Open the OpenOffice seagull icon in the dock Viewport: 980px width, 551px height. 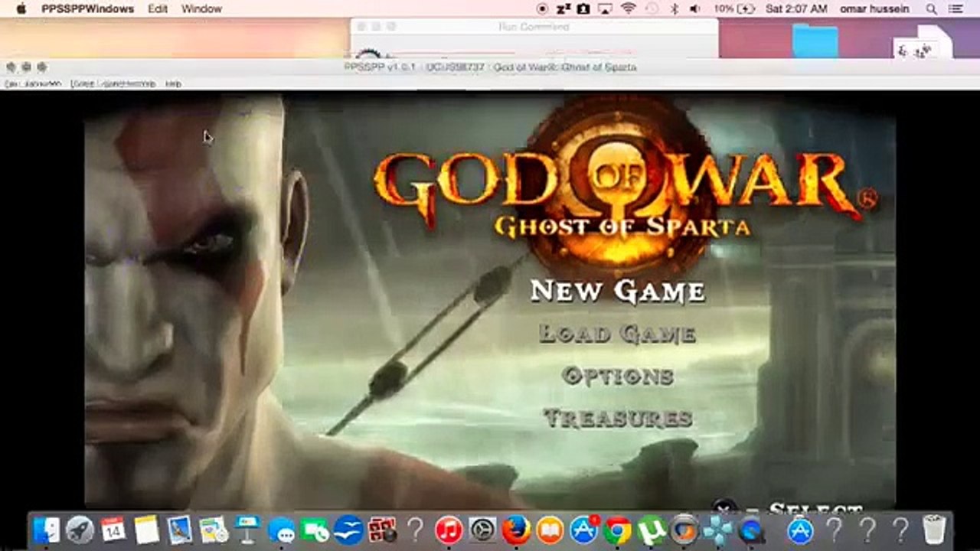[348, 530]
